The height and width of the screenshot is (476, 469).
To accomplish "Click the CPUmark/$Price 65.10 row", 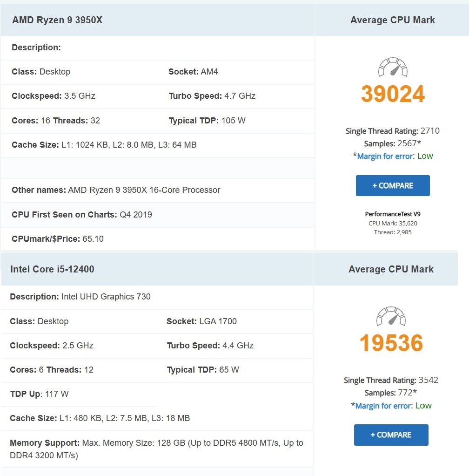I will click(x=58, y=239).
